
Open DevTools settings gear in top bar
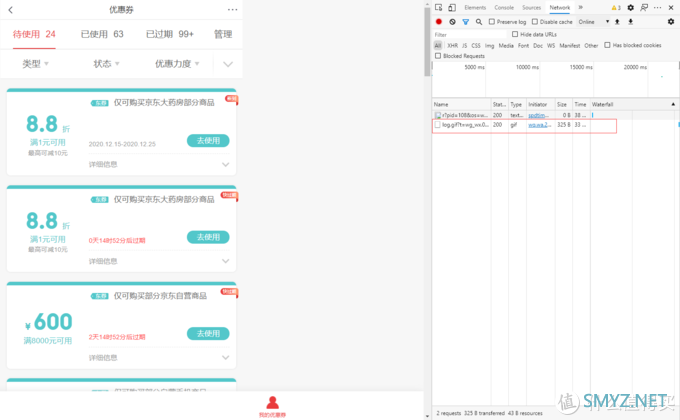(x=631, y=7)
